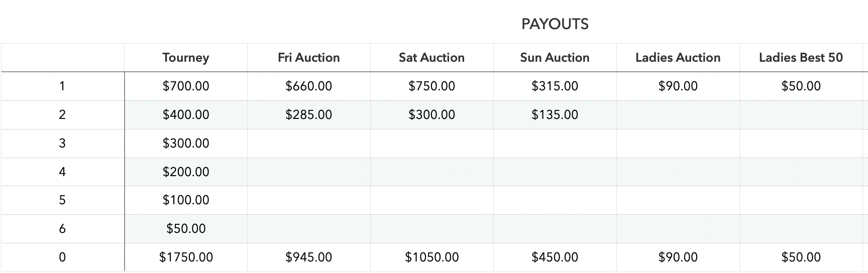Click the Sat Auction $750.00 cell
This screenshot has width=868, height=273.
(431, 86)
